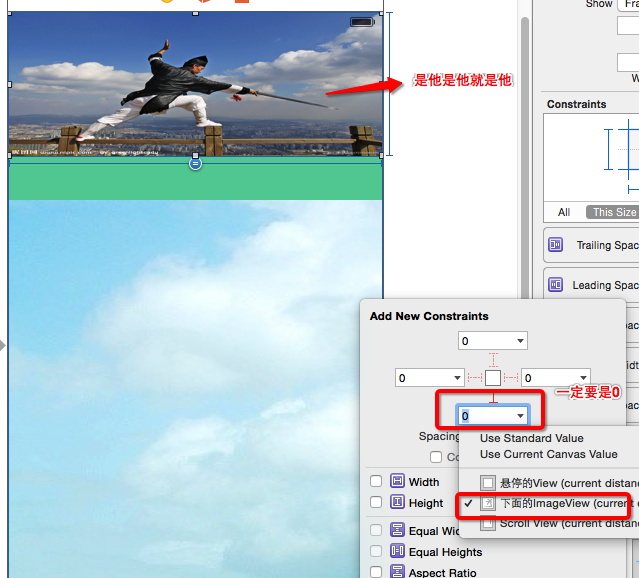Viewport: 639px width, 578px height.
Task: Select the green hovering view
Action: tap(196, 179)
